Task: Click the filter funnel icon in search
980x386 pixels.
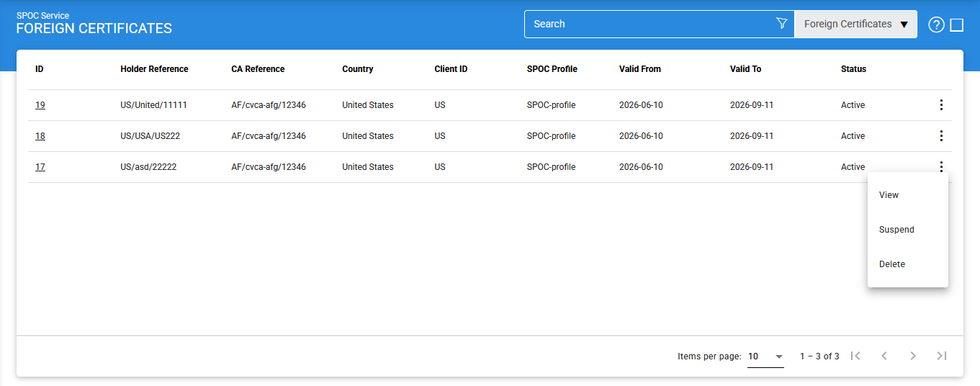Action: click(x=782, y=24)
